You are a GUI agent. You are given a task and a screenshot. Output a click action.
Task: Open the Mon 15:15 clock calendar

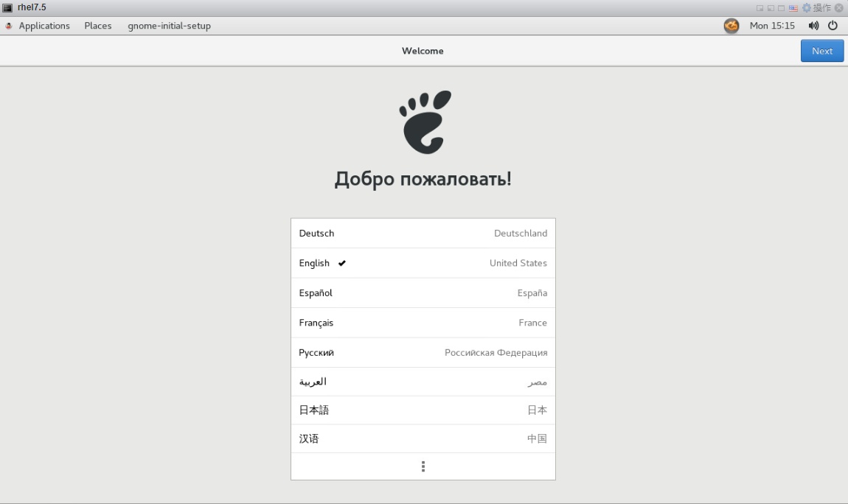tap(772, 25)
